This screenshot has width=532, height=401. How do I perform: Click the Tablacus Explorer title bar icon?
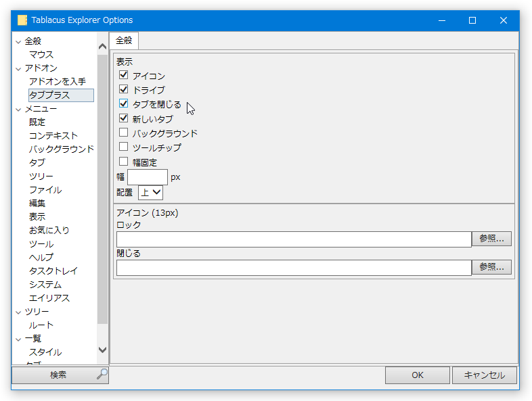(22, 20)
